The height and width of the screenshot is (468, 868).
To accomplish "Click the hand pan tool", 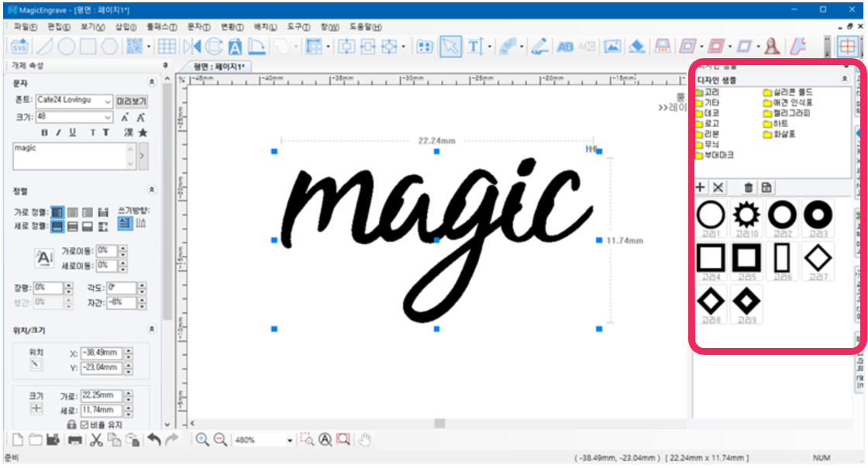I will pyautogui.click(x=364, y=440).
